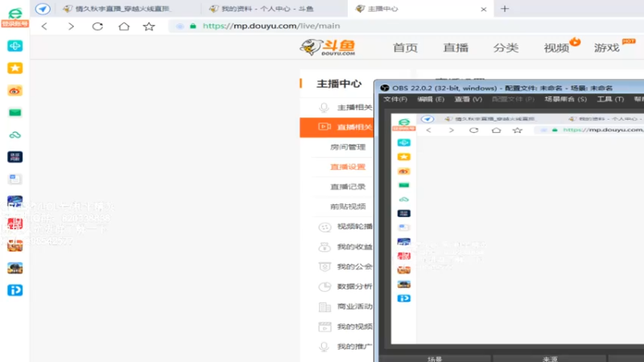This screenshot has width=644, height=362.
Task: Click the 场景 dock header in OBS
Action: 435,359
